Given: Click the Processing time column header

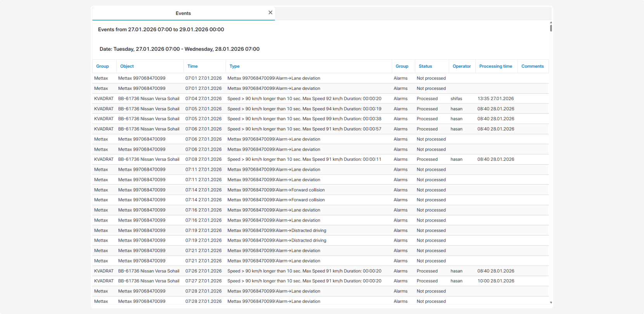Looking at the screenshot, I should pos(496,66).
